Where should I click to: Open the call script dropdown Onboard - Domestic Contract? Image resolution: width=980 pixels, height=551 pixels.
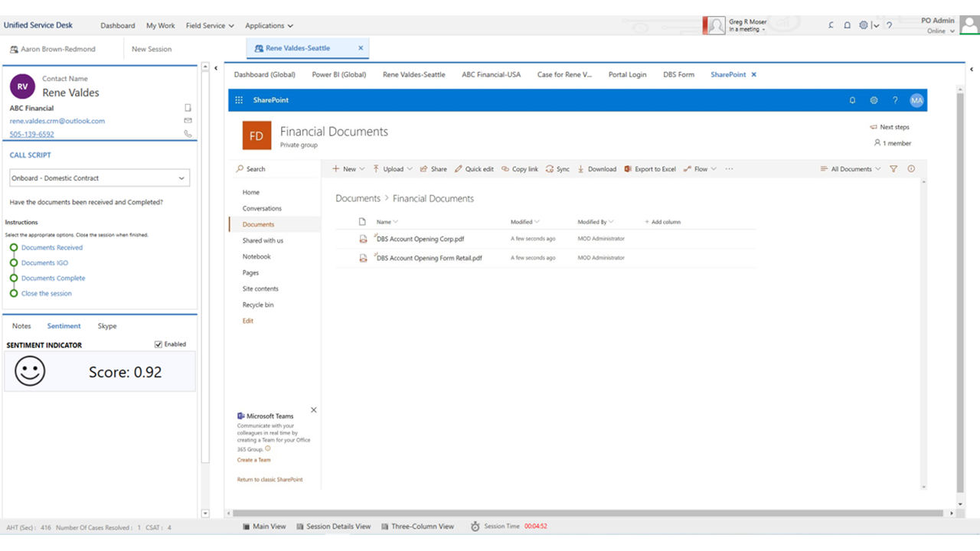pos(100,178)
